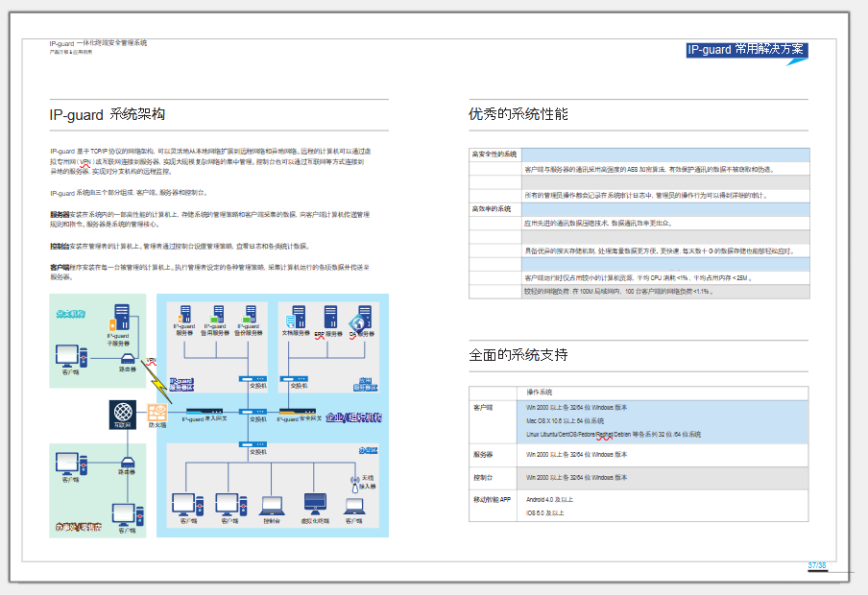
Task: Select the 文档服务器 icon
Action: click(296, 317)
